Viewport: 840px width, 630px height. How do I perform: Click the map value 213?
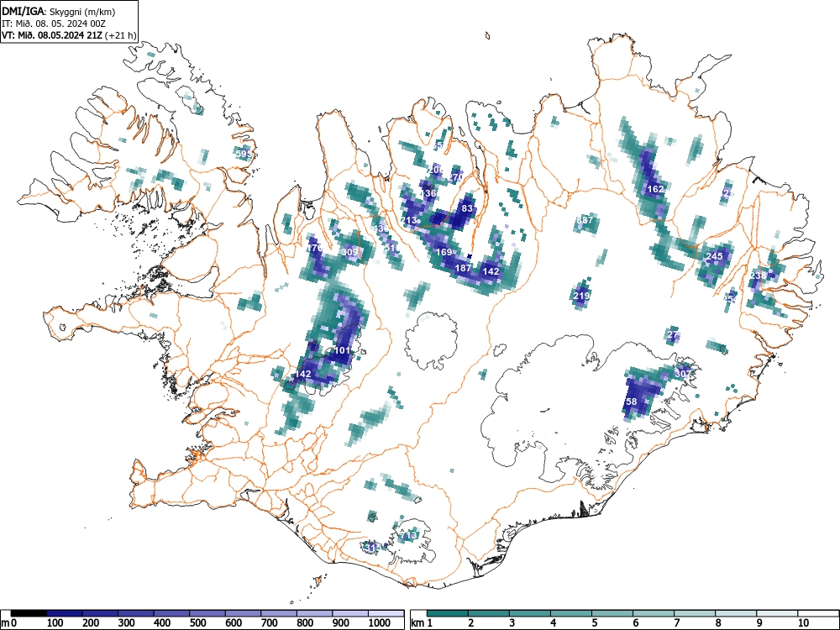pos(409,220)
